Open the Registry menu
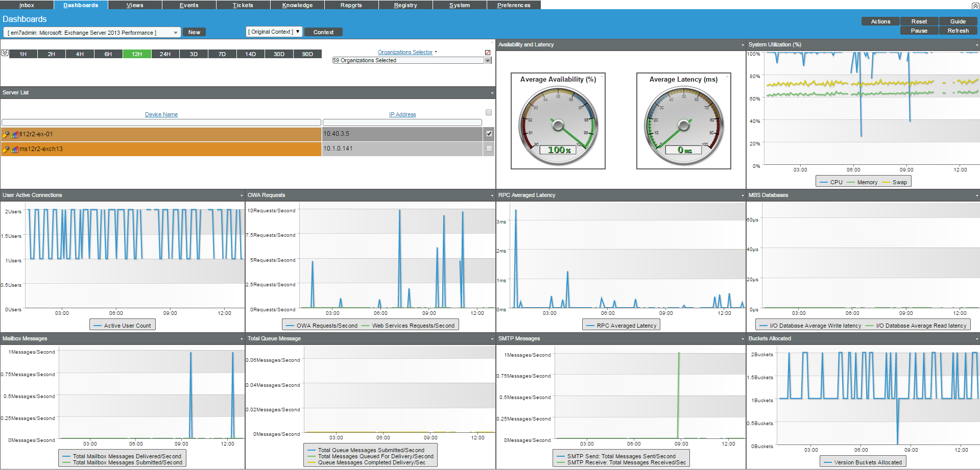This screenshot has height=470, width=980. click(405, 5)
